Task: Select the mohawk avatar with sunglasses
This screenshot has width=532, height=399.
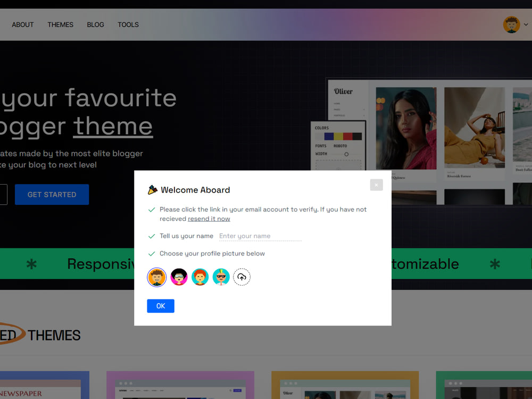Action: click(x=221, y=277)
